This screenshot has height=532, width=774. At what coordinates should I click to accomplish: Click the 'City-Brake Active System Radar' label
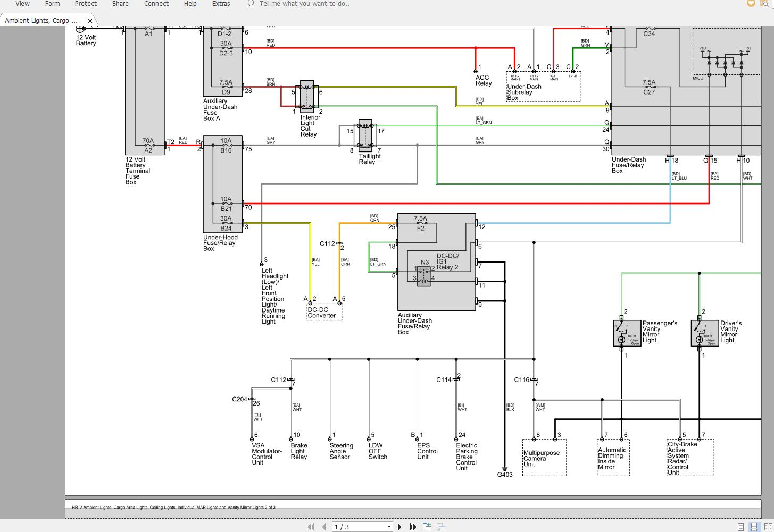click(683, 458)
